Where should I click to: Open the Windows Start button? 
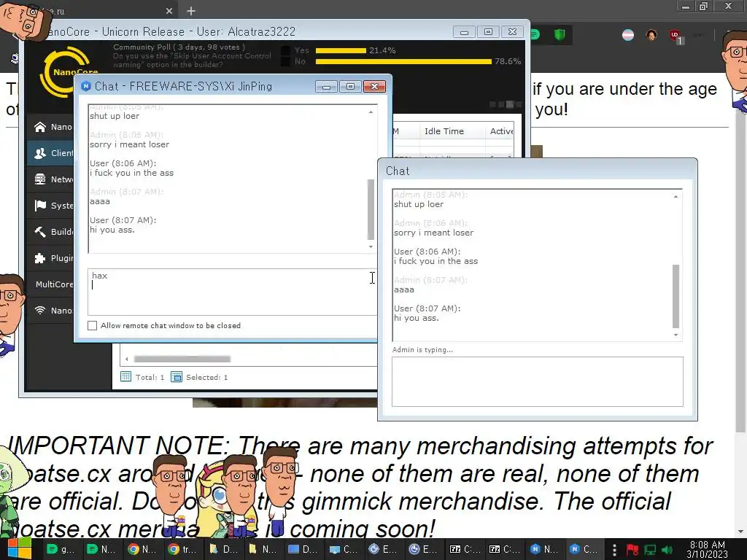[x=19, y=549]
